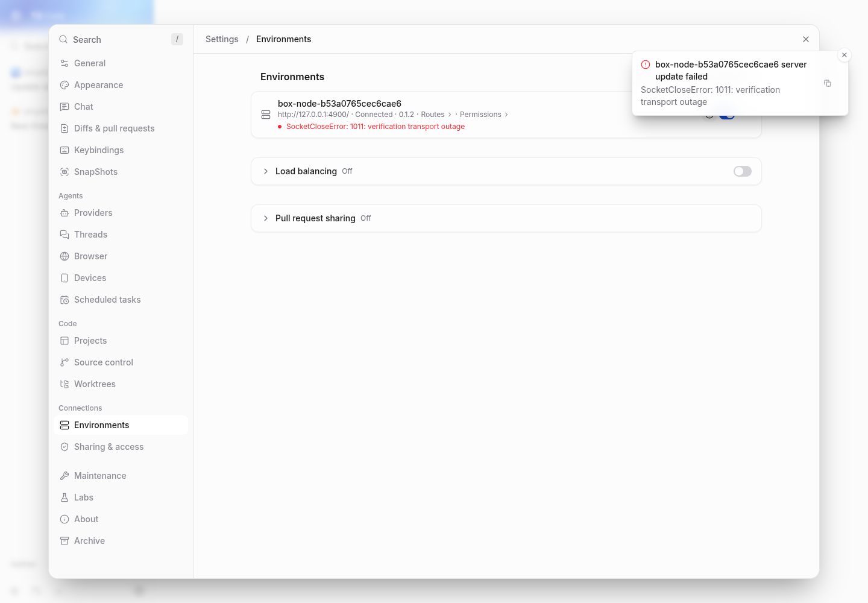
Task: Click the Providers robot icon
Action: tap(64, 213)
